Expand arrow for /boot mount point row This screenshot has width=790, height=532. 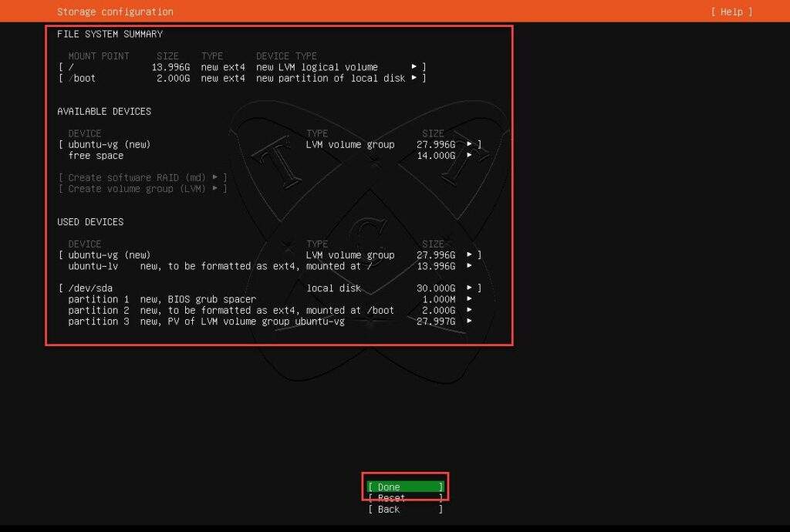tap(414, 78)
